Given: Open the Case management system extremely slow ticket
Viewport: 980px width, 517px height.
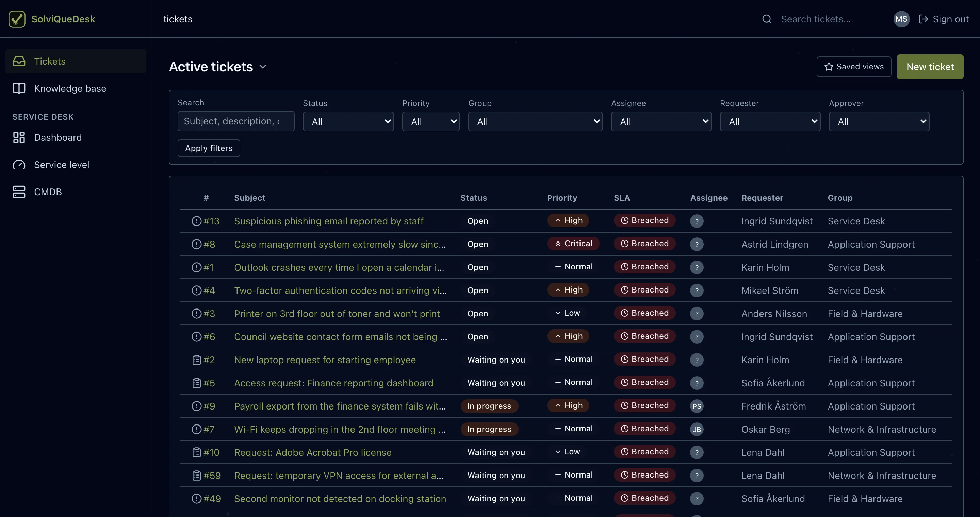Looking at the screenshot, I should tap(340, 244).
